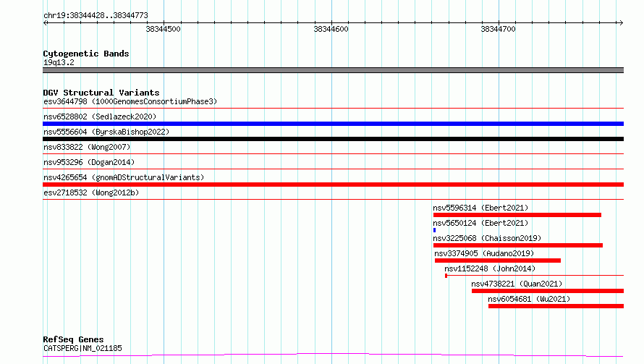This screenshot has height=364, width=644.
Task: Click the 38344600 ruler coordinate
Action: click(331, 29)
